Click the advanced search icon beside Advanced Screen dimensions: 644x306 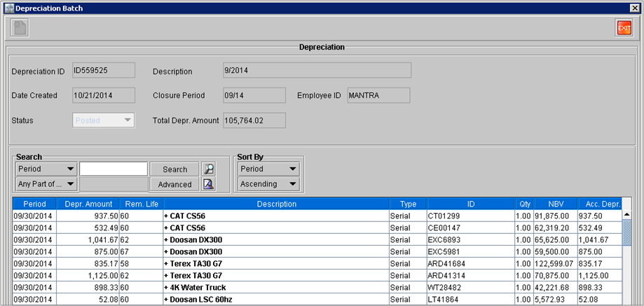click(208, 184)
